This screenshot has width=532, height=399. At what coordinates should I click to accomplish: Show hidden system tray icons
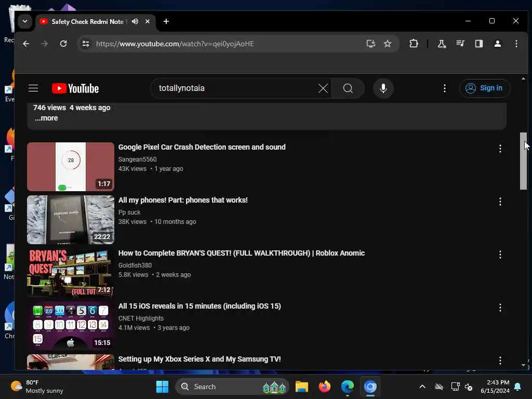(422, 387)
